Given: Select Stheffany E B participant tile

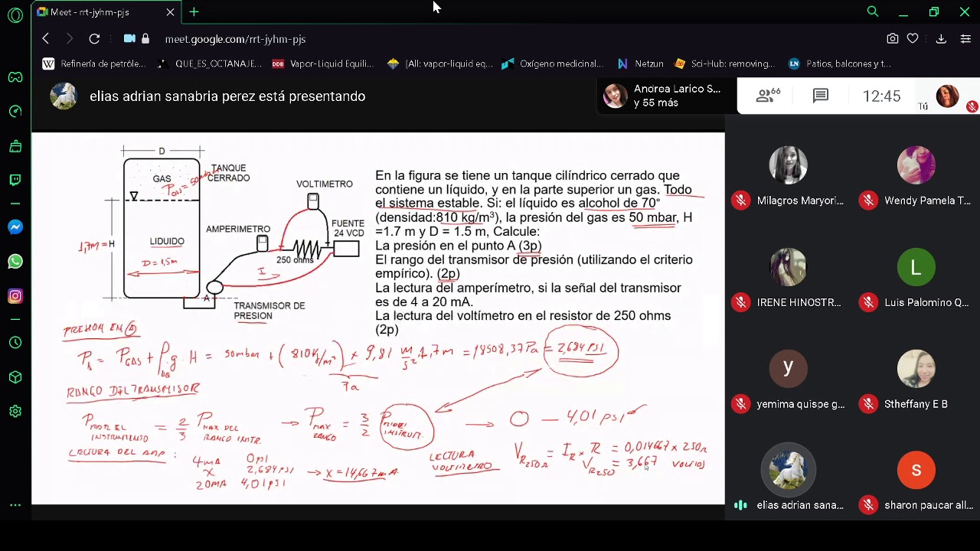Looking at the screenshot, I should click(916, 381).
